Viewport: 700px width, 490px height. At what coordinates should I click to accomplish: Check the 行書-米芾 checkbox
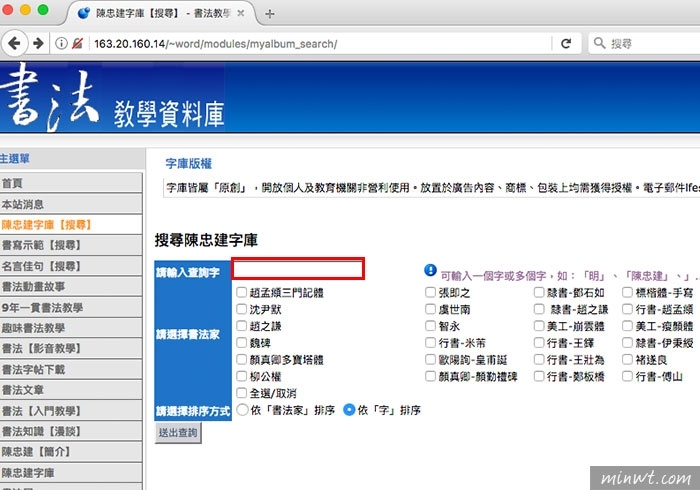[x=430, y=343]
